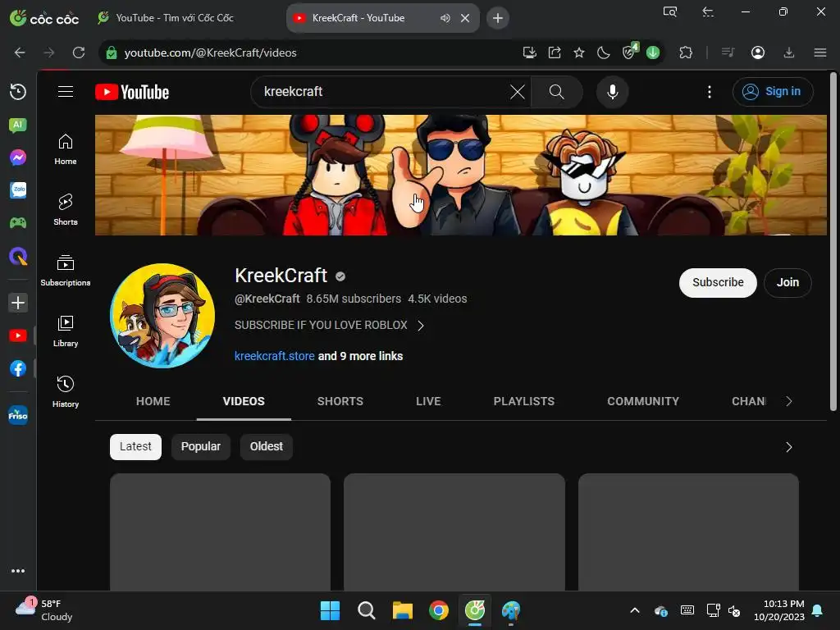Screen dimensions: 840x630
Task: Open the Cốc Cốc main menu
Action: click(x=819, y=52)
